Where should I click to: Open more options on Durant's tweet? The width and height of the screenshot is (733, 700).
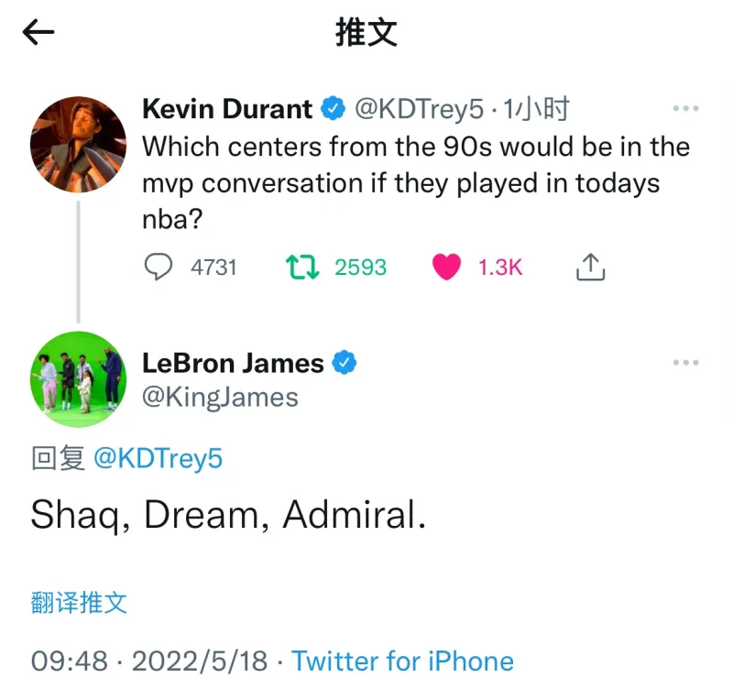(685, 109)
